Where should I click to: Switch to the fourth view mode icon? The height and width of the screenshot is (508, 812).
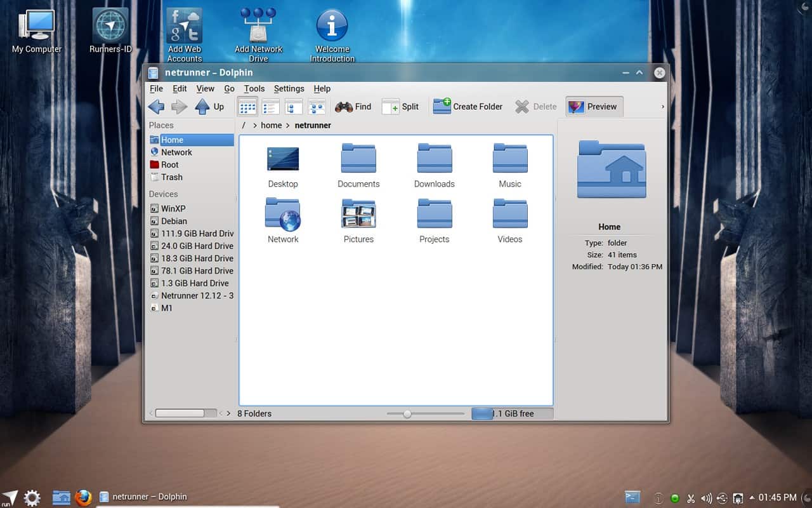tap(317, 107)
